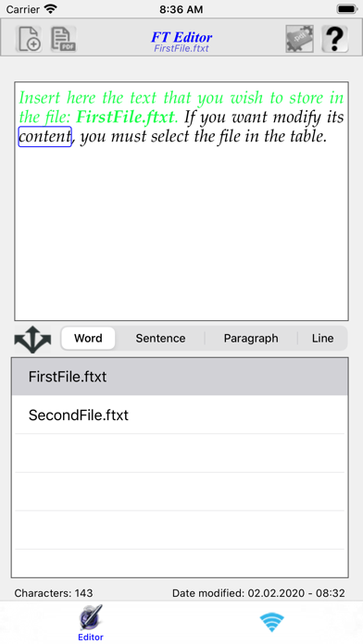
Task: Select Line segment option
Action: coord(322,339)
